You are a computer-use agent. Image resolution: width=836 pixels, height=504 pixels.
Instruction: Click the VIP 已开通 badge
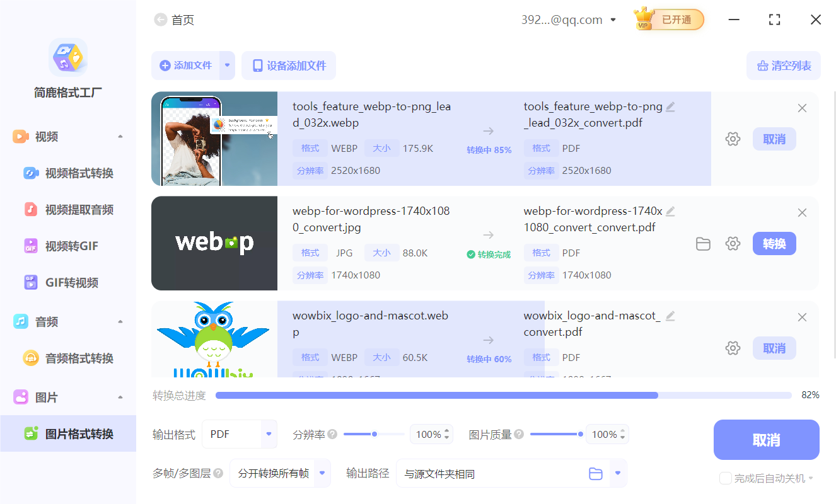(x=668, y=19)
